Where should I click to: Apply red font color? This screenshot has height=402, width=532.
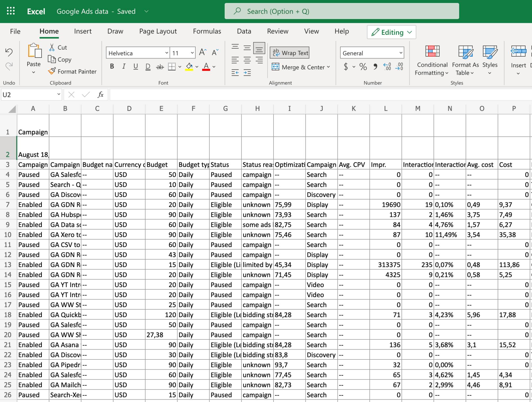206,67
